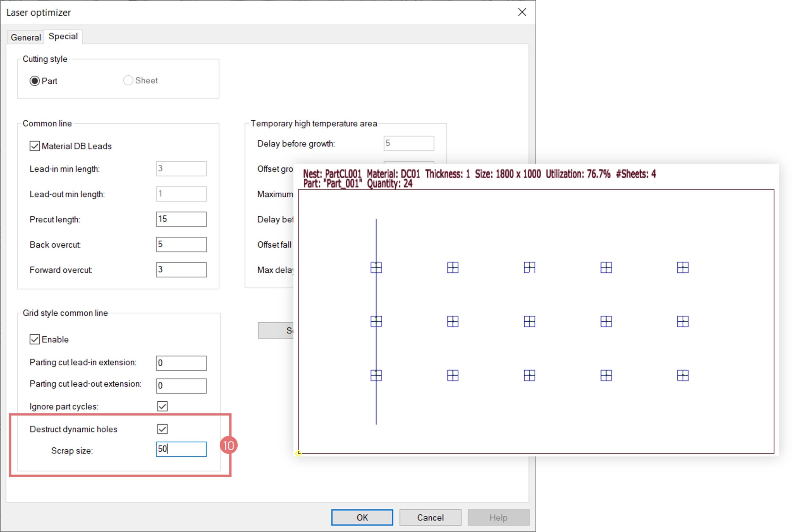Close the Laser optimizer dialog
795x532 pixels.
pos(522,12)
